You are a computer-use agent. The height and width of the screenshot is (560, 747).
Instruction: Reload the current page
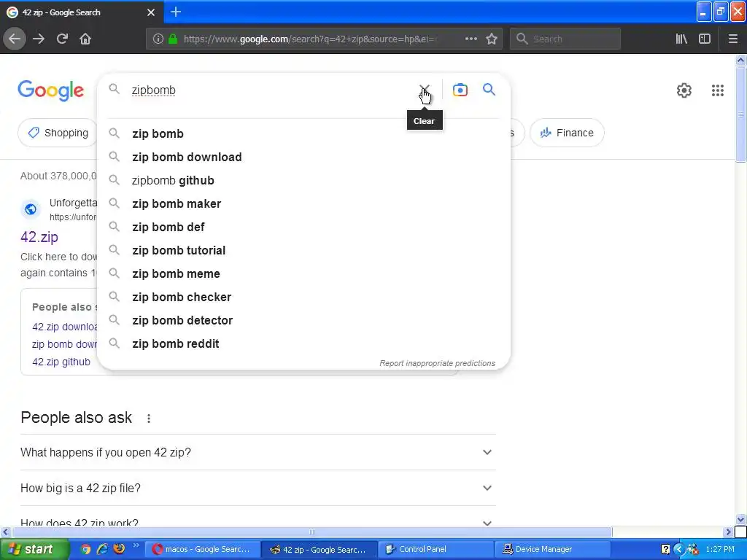[62, 39]
